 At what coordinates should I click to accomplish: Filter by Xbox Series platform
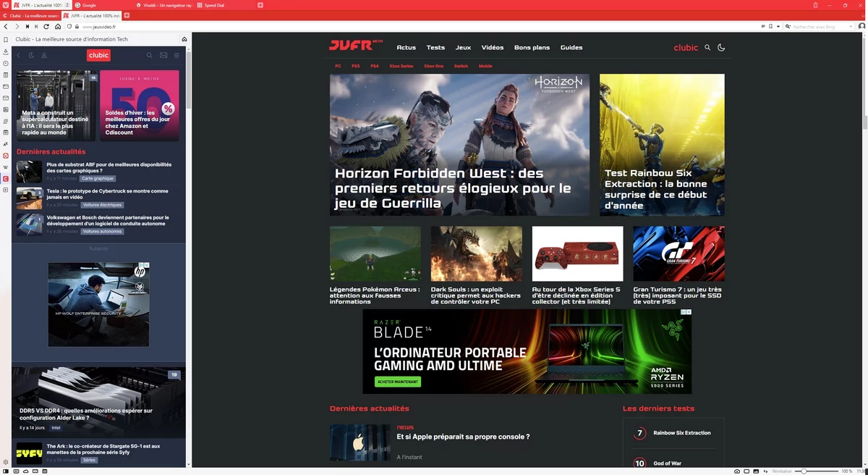(401, 66)
